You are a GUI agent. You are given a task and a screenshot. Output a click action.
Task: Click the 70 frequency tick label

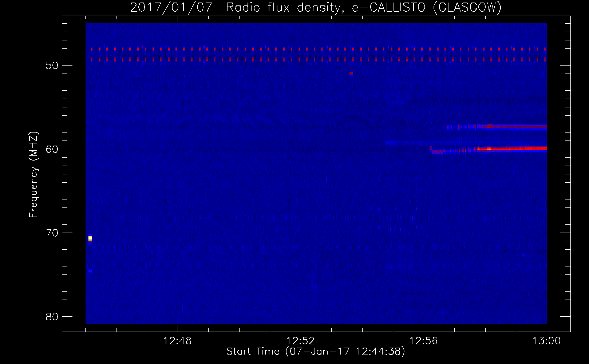tap(52, 233)
